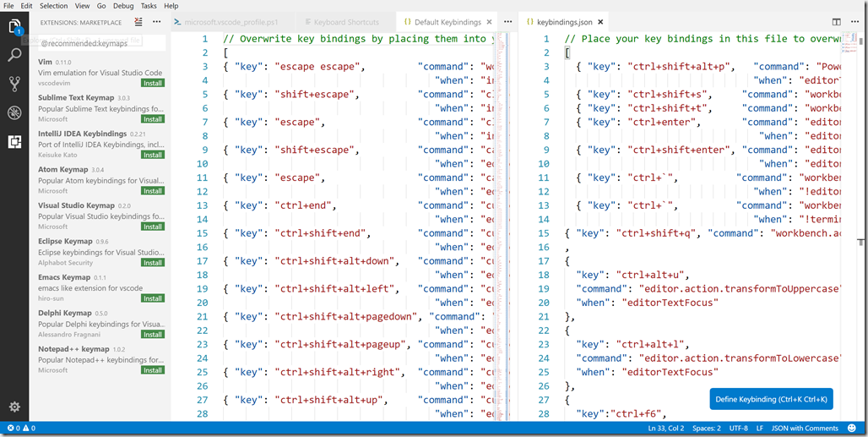Open Extensions view in activity bar

pyautogui.click(x=14, y=142)
